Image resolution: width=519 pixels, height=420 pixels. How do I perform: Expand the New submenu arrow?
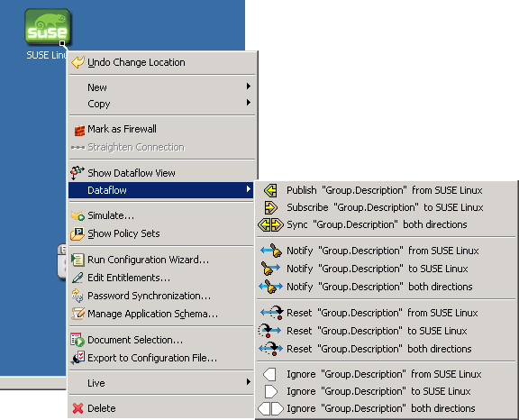249,87
